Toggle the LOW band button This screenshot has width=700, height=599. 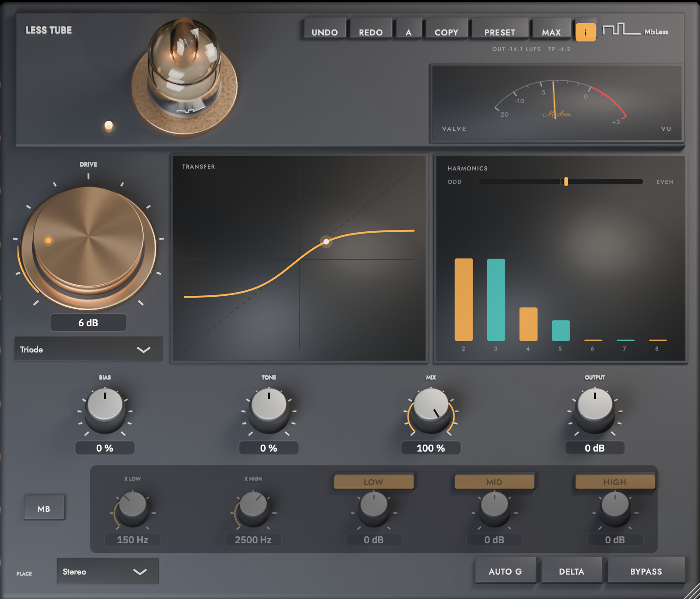(373, 482)
